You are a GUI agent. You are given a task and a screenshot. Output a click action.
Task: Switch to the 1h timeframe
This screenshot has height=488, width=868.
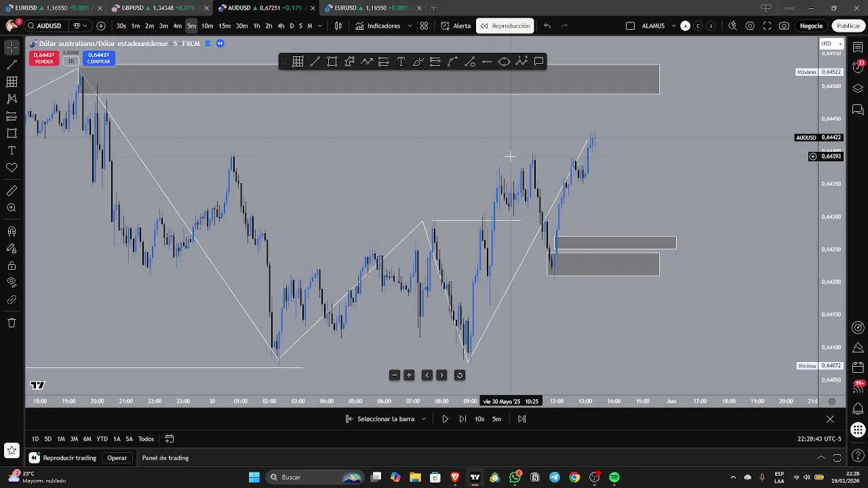[256, 26]
